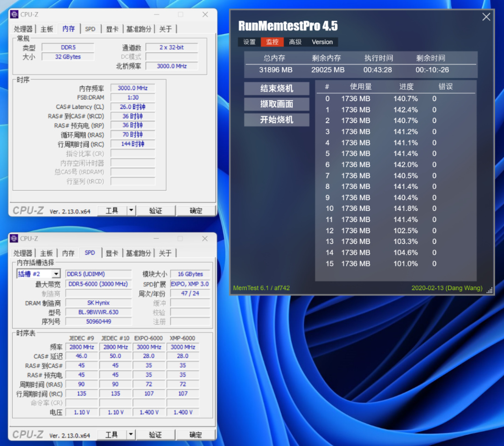Open the memory slot #2 dropdown
The image size is (504, 446).
[56, 274]
